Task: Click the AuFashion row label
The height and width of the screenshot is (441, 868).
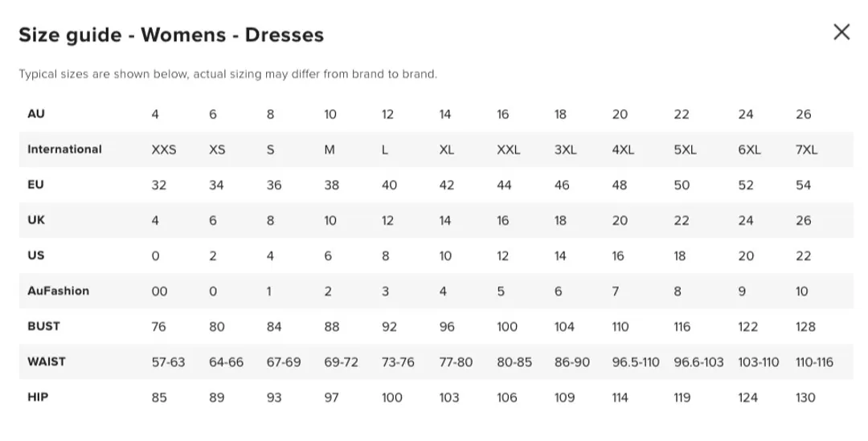Action: 58,291
